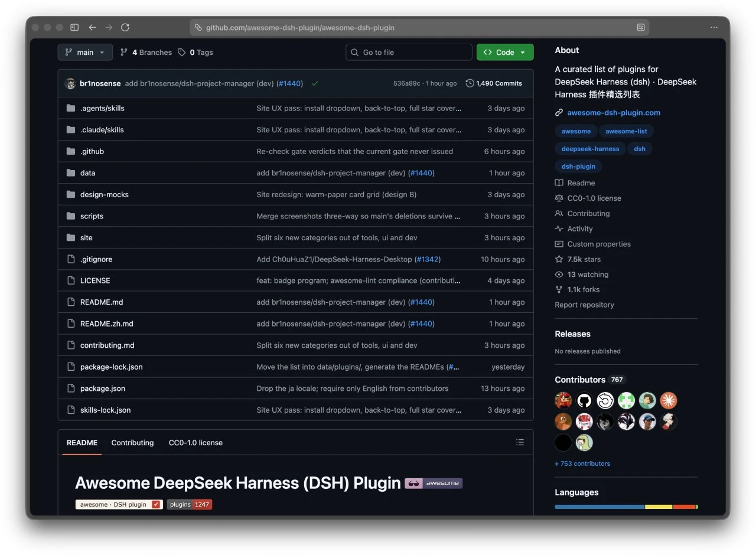The image size is (756, 555).
Task: Click the awesome badge next to README title
Action: [x=434, y=483]
